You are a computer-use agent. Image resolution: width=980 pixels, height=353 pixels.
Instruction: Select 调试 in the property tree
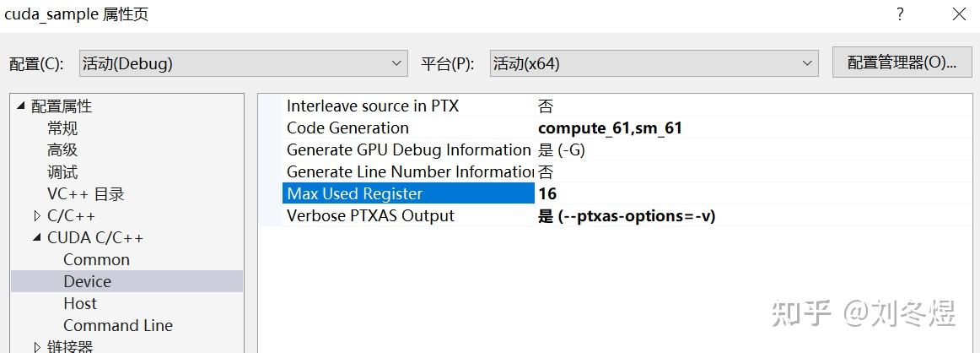[62, 172]
